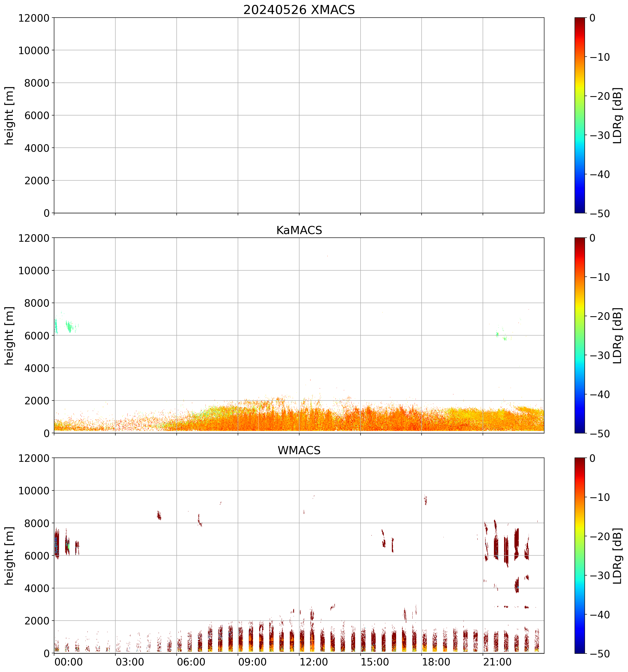This screenshot has width=628, height=672.
Task: Click the 8000 tick on KaMACS y-axis
Action: [x=37, y=303]
